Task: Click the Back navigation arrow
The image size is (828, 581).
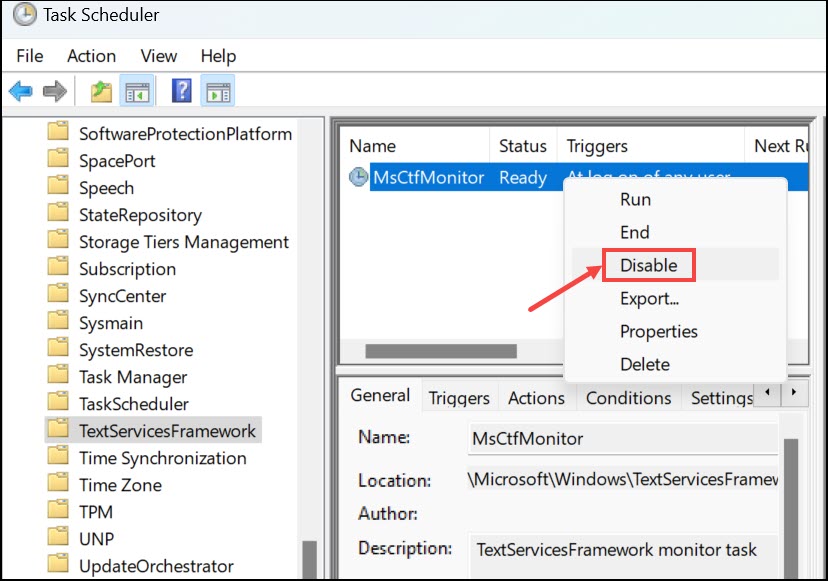Action: [21, 90]
